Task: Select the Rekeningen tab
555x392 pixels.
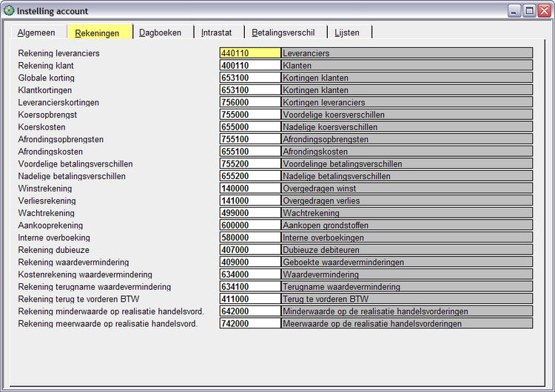Action: tap(97, 33)
